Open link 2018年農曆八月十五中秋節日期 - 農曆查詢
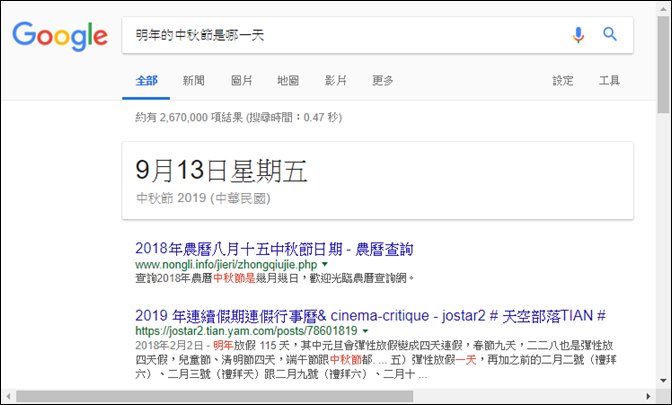Image resolution: width=672 pixels, height=405 pixels. (x=274, y=249)
